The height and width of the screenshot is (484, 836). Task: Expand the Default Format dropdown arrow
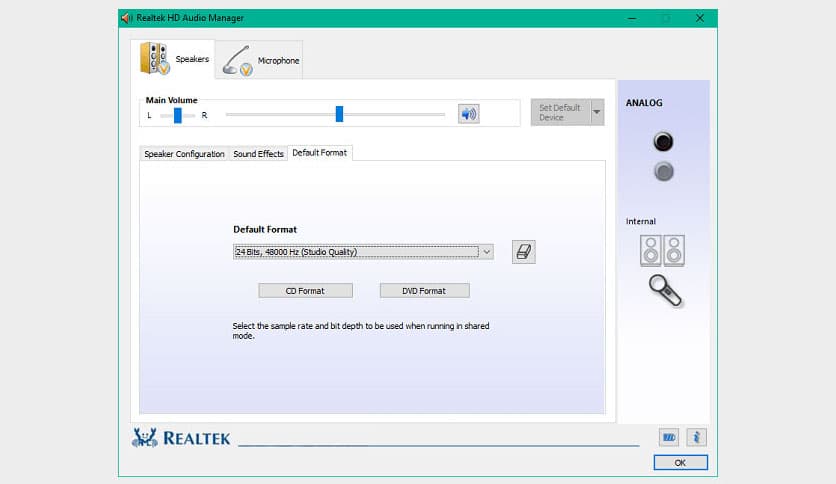486,252
